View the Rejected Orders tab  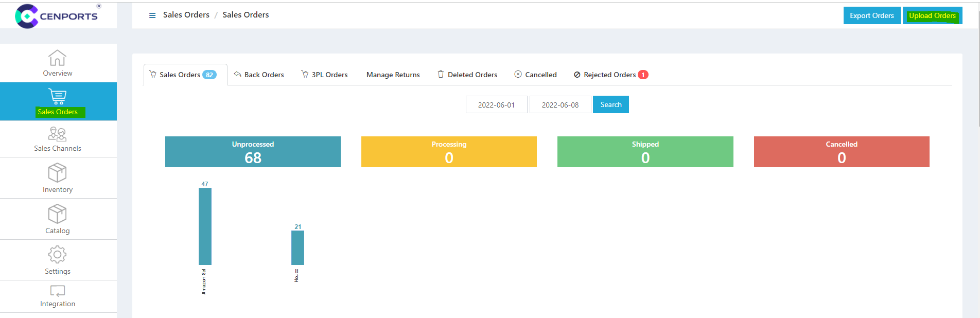610,75
